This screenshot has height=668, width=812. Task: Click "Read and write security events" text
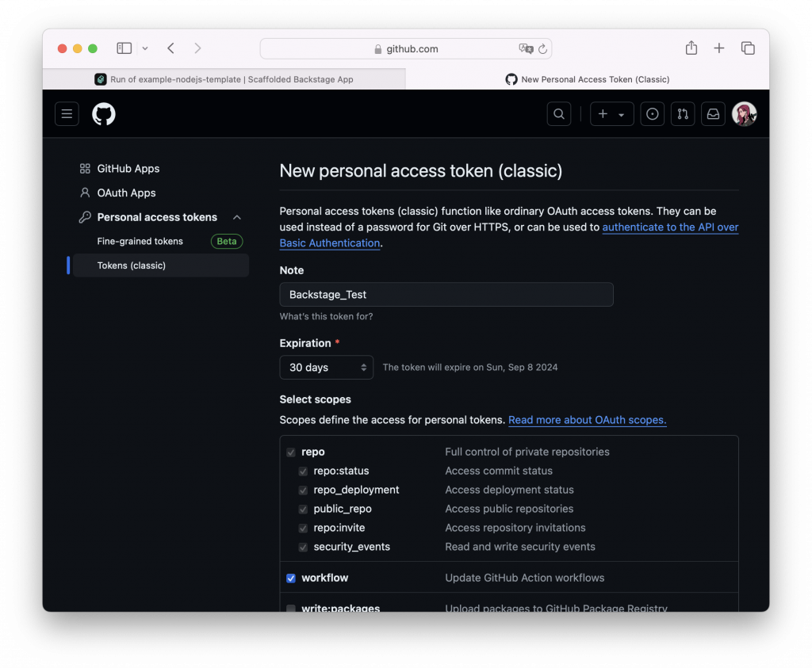[520, 547]
